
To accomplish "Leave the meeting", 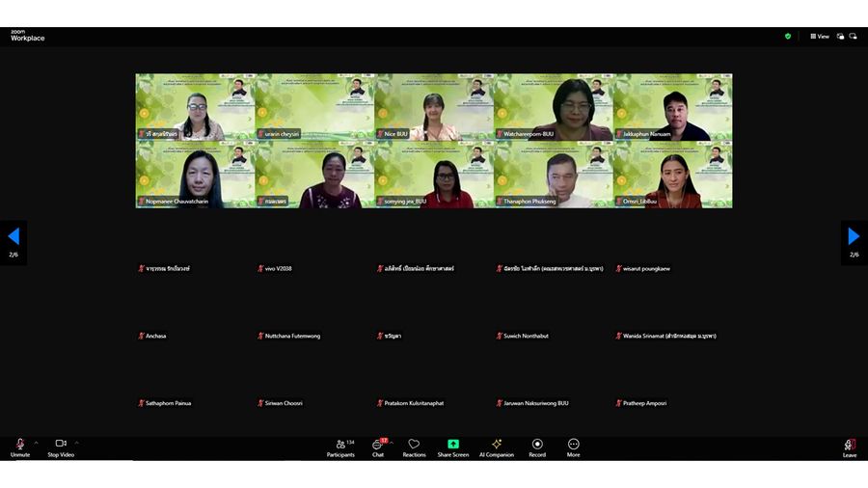I will click(850, 446).
